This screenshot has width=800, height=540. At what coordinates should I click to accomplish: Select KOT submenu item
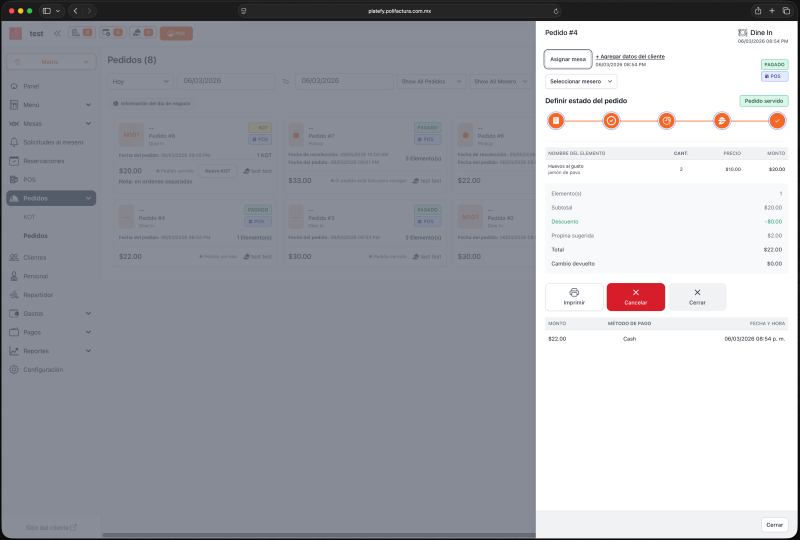pos(30,217)
